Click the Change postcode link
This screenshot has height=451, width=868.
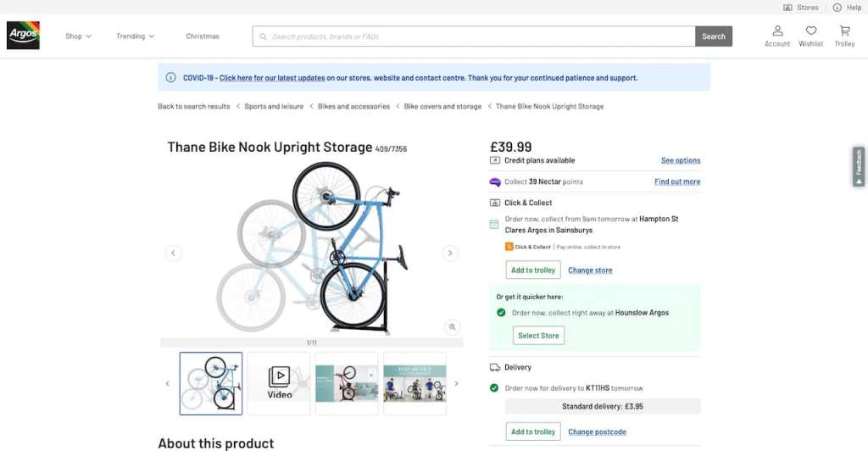[x=597, y=432]
